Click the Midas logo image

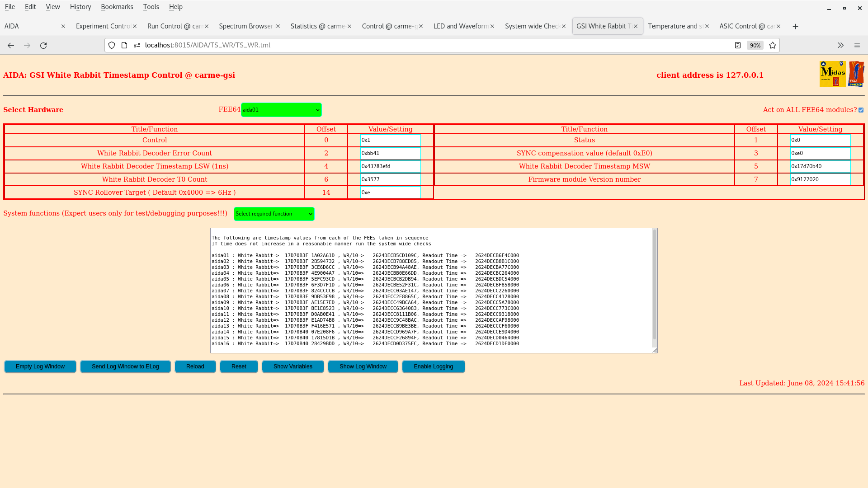click(x=832, y=74)
